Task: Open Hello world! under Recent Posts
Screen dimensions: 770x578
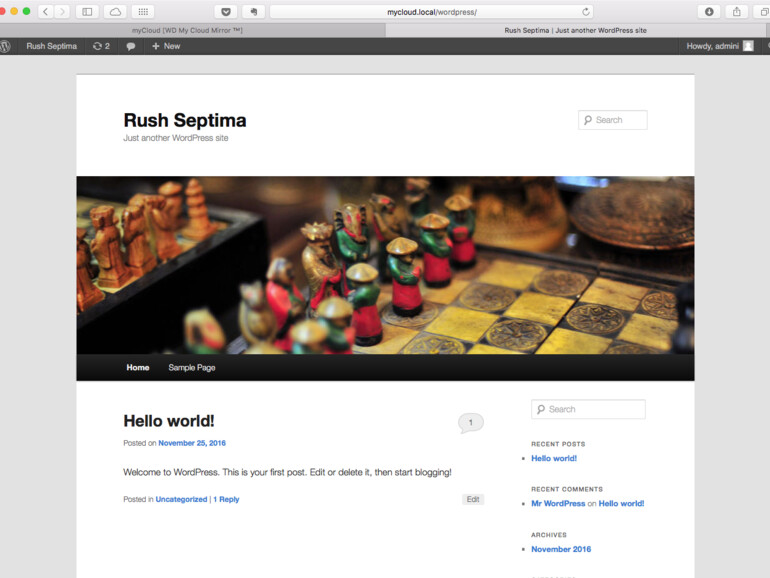Action: pyautogui.click(x=554, y=458)
